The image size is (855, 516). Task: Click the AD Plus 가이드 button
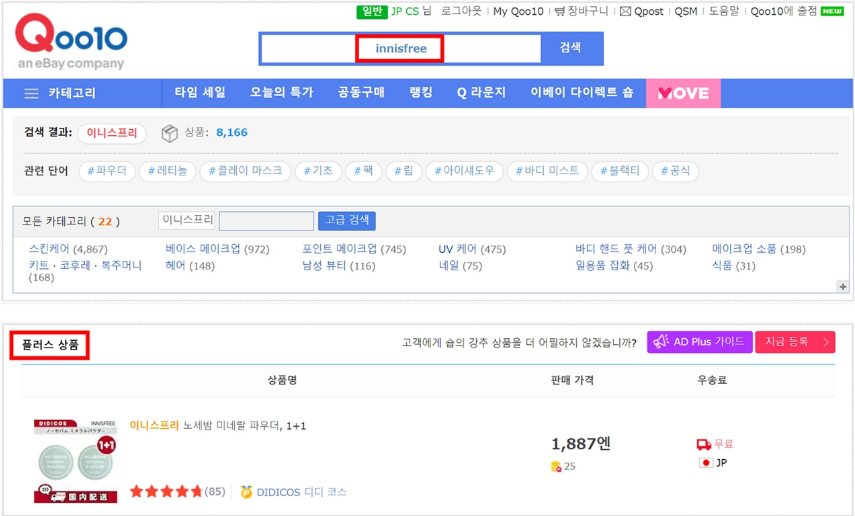[x=700, y=342]
